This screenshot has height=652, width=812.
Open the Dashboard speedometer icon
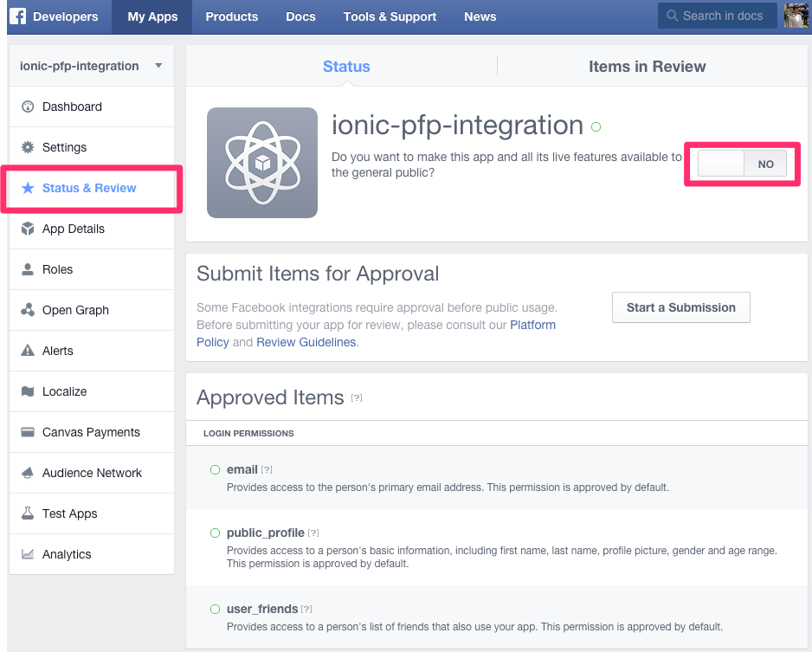pyautogui.click(x=27, y=106)
